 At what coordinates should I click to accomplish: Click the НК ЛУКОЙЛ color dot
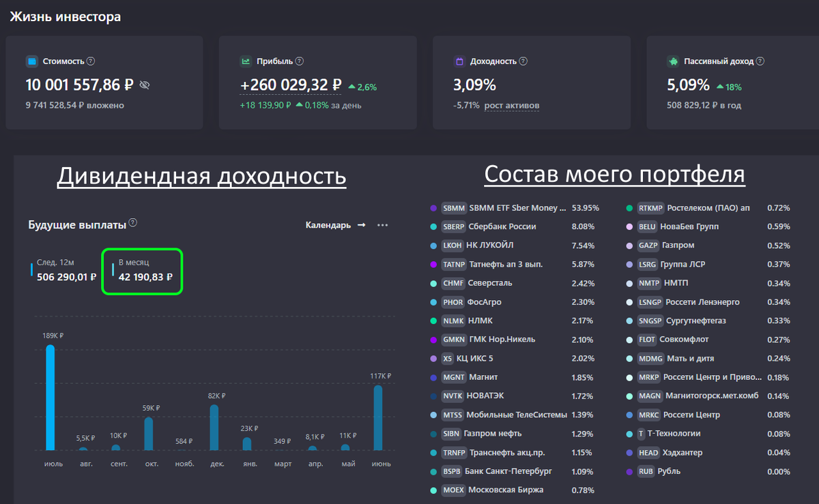coord(433,246)
